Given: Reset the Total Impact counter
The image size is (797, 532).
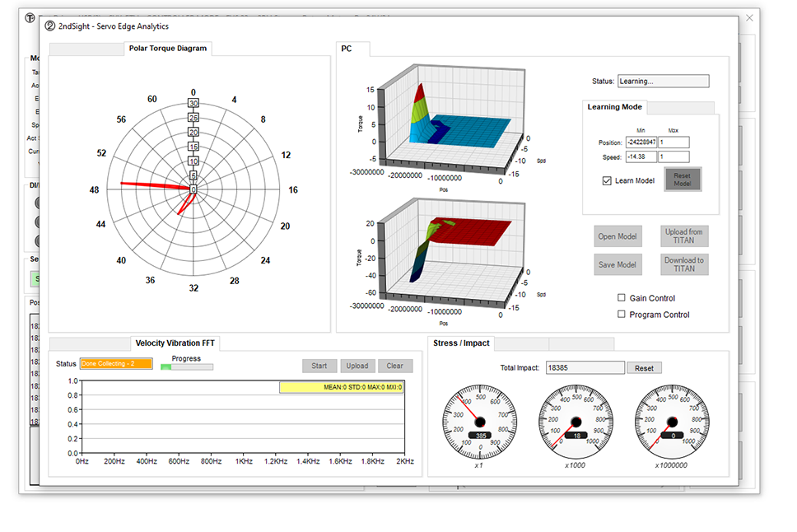Looking at the screenshot, I should 644,368.
